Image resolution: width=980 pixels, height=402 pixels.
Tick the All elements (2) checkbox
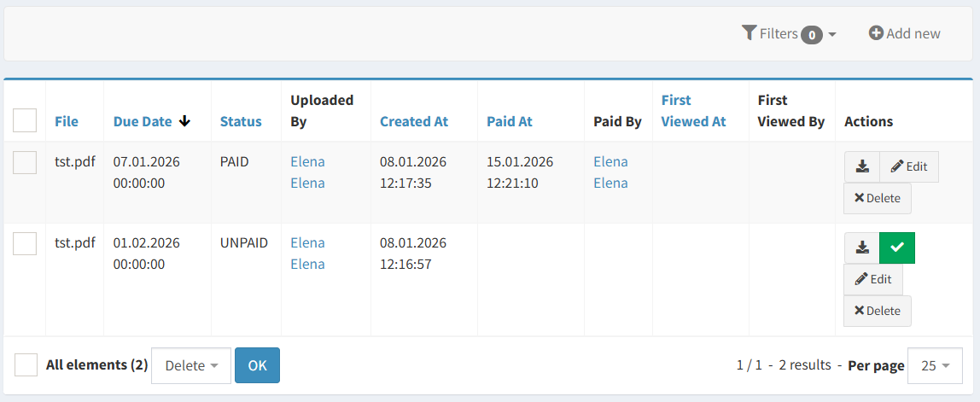tap(26, 364)
